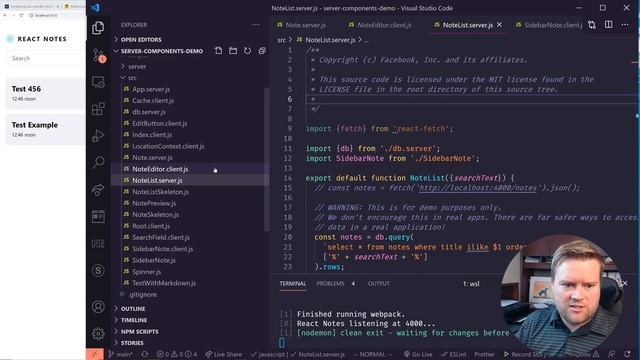Open editor more actions ellipsis
Image resolution: width=640 pixels, height=360 pixels.
(x=625, y=25)
